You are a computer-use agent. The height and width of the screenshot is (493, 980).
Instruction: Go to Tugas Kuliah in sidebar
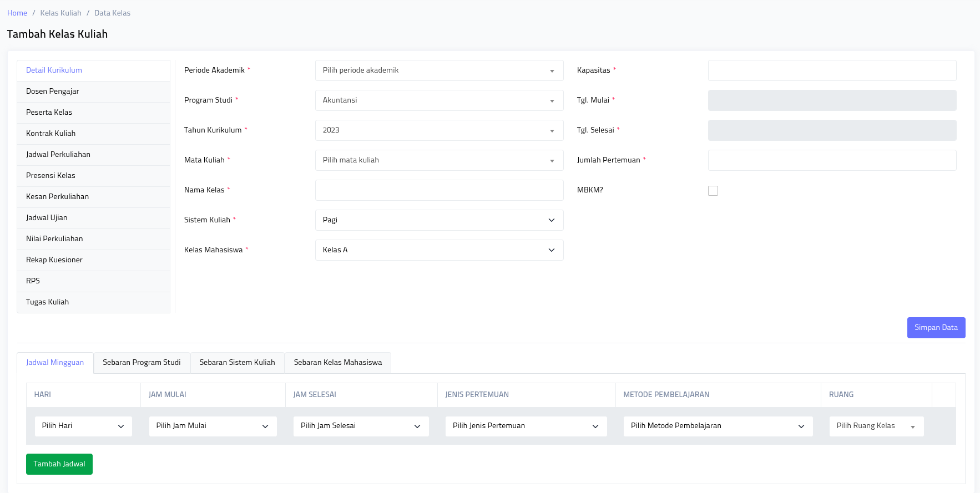pos(48,302)
